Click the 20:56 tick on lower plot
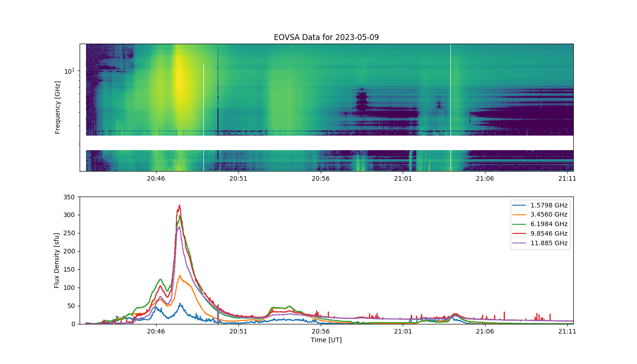The image size is (637, 364). (x=320, y=331)
